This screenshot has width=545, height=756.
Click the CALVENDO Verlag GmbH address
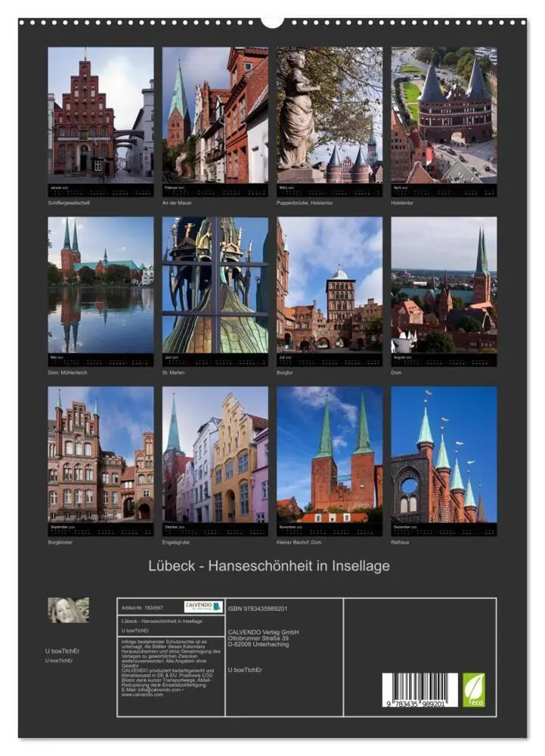click(263, 638)
